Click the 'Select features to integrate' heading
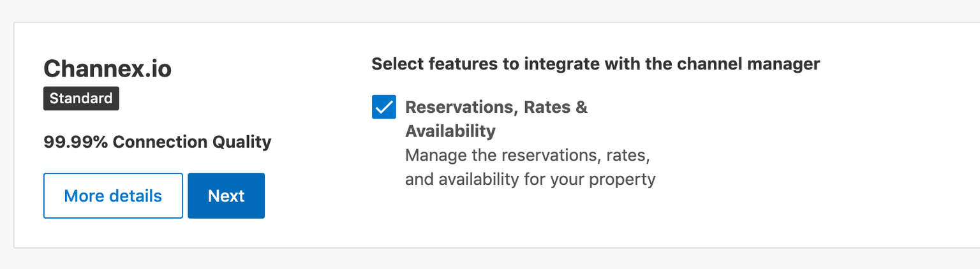This screenshot has height=269, width=980. pyautogui.click(x=595, y=64)
